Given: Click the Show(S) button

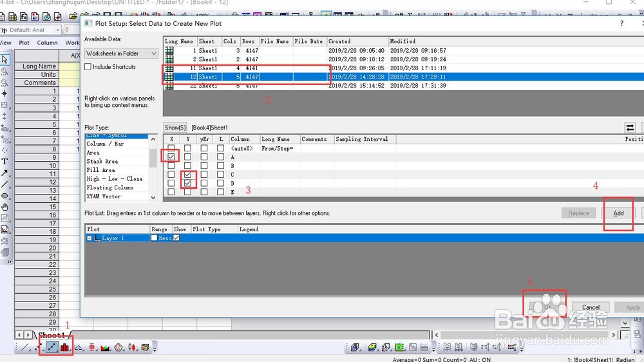Looking at the screenshot, I should [x=175, y=128].
